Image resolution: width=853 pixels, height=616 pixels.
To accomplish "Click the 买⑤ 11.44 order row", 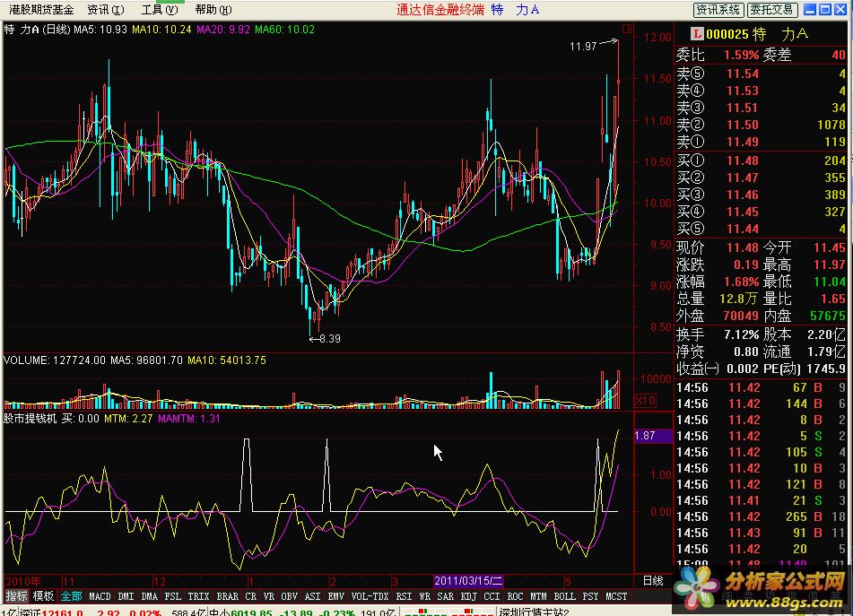I will (761, 229).
